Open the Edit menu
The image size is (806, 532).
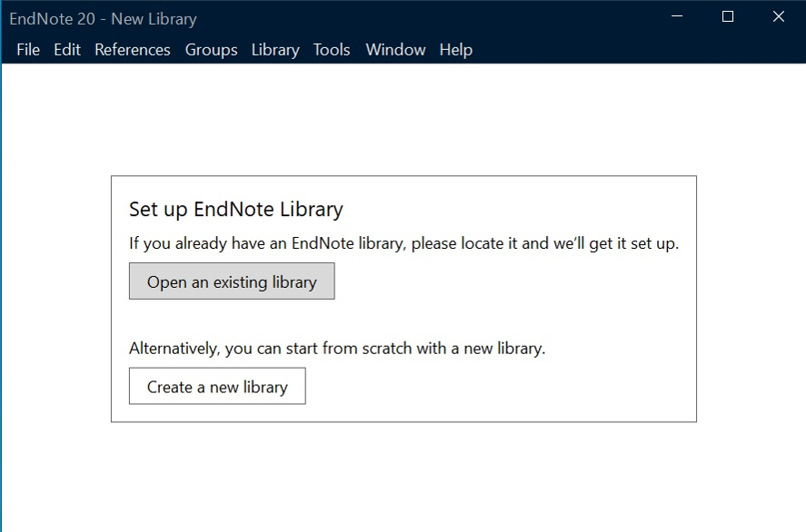[x=67, y=50]
